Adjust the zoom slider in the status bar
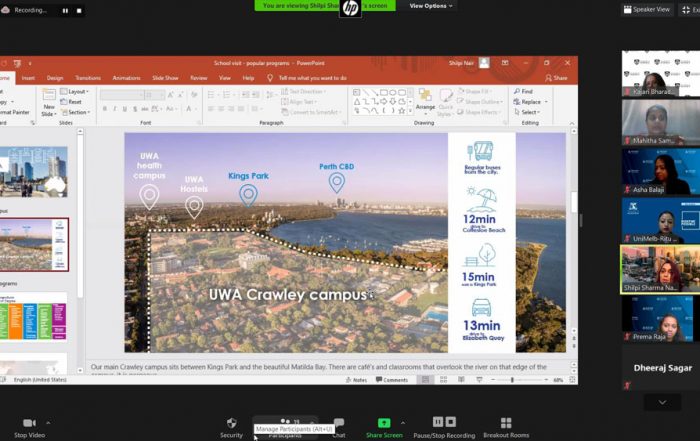Image resolution: width=700 pixels, height=441 pixels. (512, 380)
